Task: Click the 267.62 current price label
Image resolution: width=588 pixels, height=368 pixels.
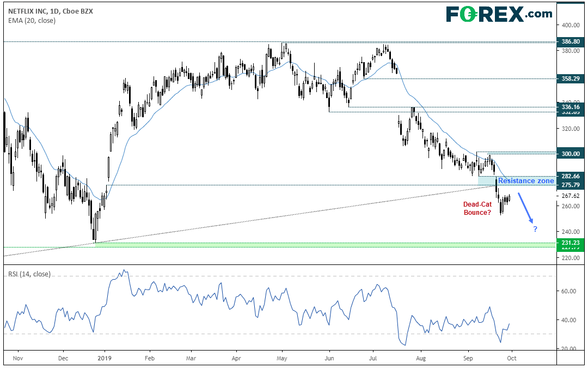Action: pyautogui.click(x=571, y=196)
